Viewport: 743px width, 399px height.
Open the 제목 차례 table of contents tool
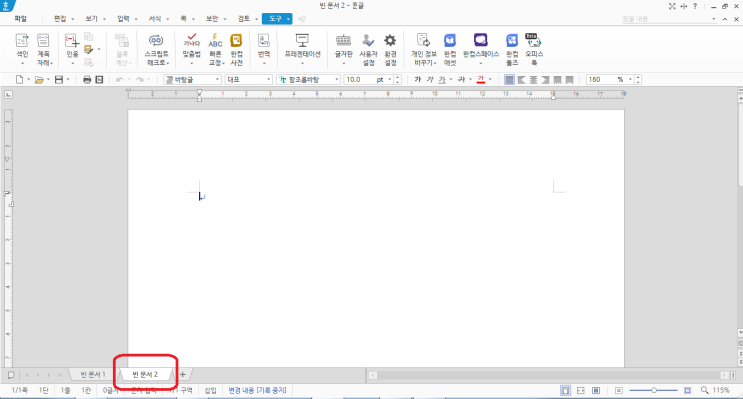coord(44,49)
